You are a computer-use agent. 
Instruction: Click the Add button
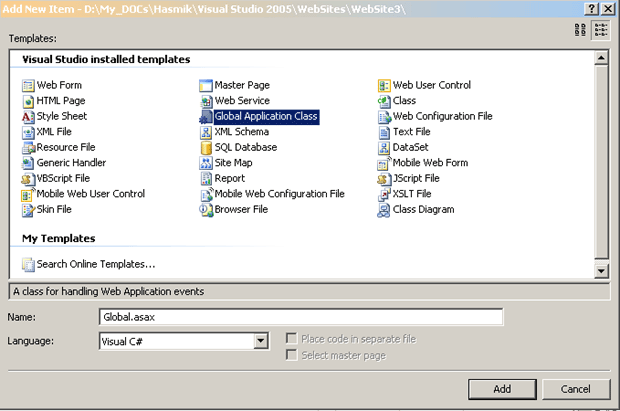point(502,389)
